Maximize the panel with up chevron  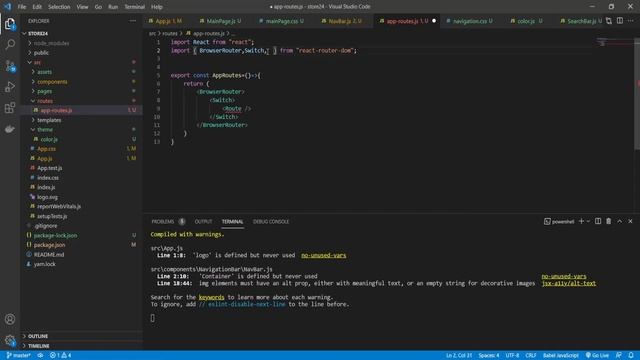[620, 221]
